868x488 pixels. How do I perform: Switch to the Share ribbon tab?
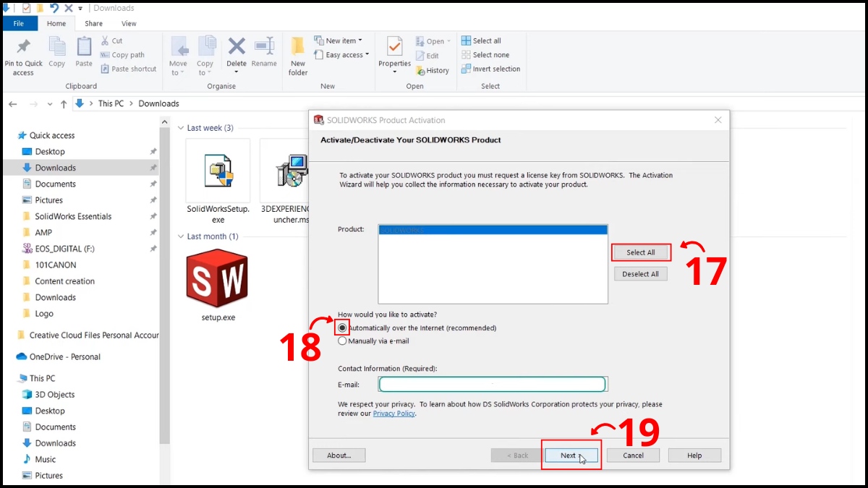93,24
